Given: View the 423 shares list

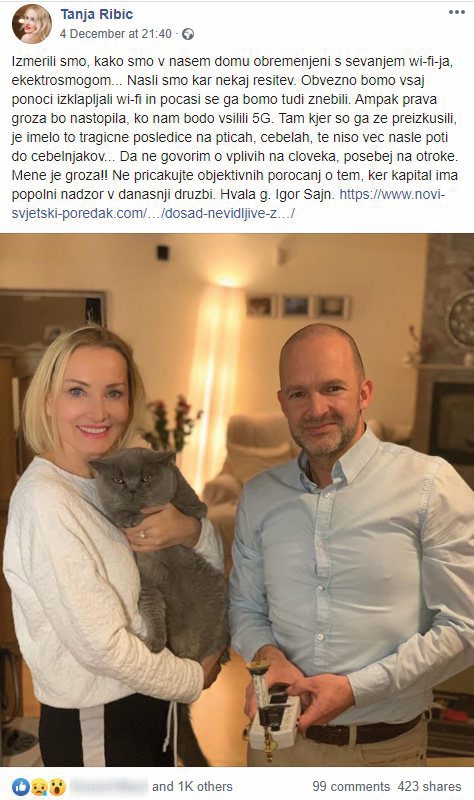Looking at the screenshot, I should tap(429, 786).
